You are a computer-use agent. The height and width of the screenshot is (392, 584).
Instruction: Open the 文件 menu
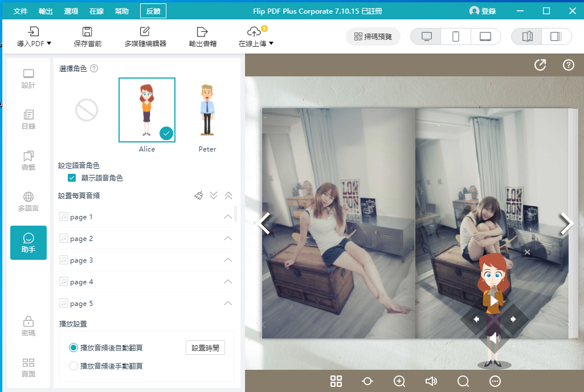[21, 11]
